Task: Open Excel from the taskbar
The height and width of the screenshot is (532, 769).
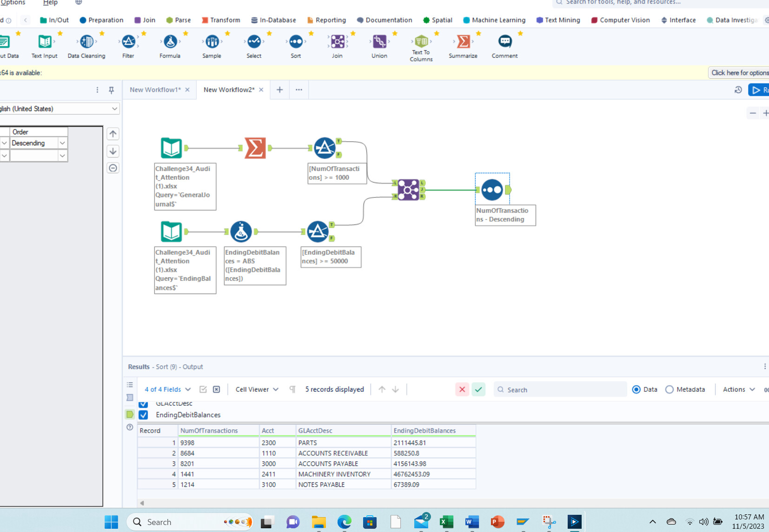Action: 446,522
